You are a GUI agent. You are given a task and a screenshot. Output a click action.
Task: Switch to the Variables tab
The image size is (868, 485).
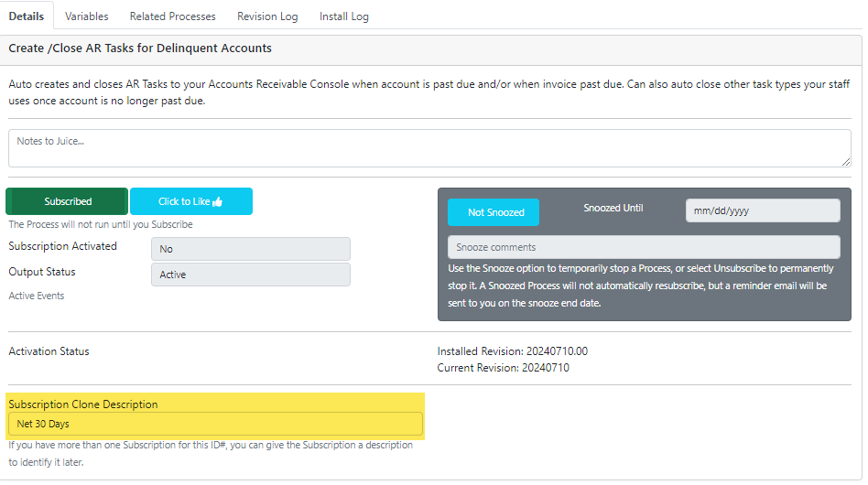point(86,16)
